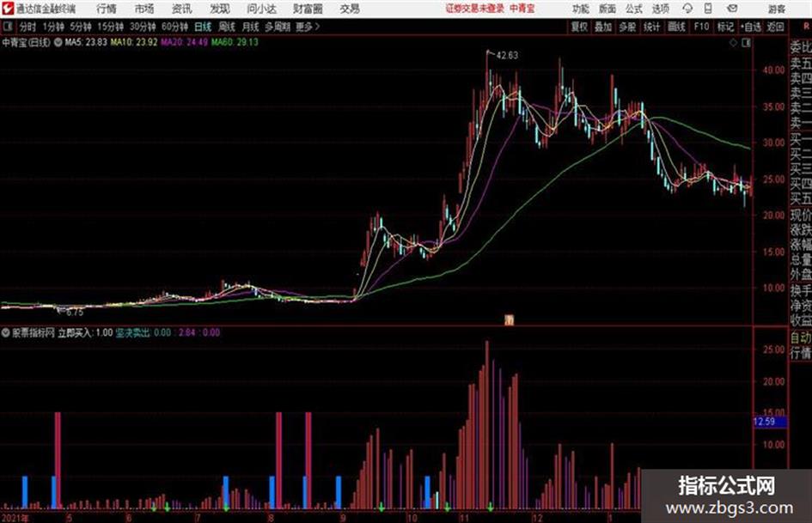Click the blue 12.59 value marker

click(x=770, y=422)
